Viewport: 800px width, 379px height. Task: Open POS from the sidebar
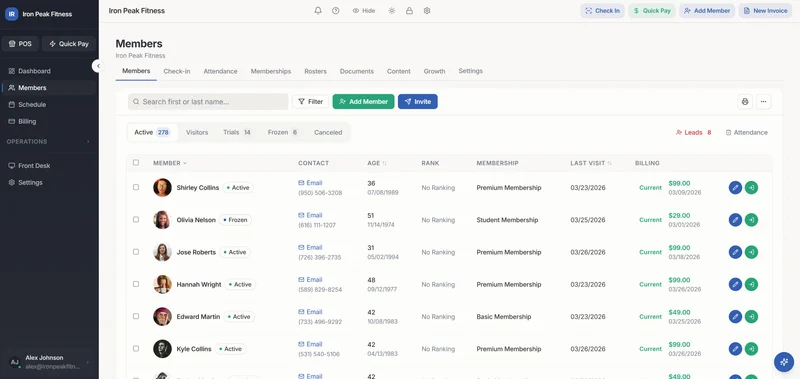click(x=20, y=44)
